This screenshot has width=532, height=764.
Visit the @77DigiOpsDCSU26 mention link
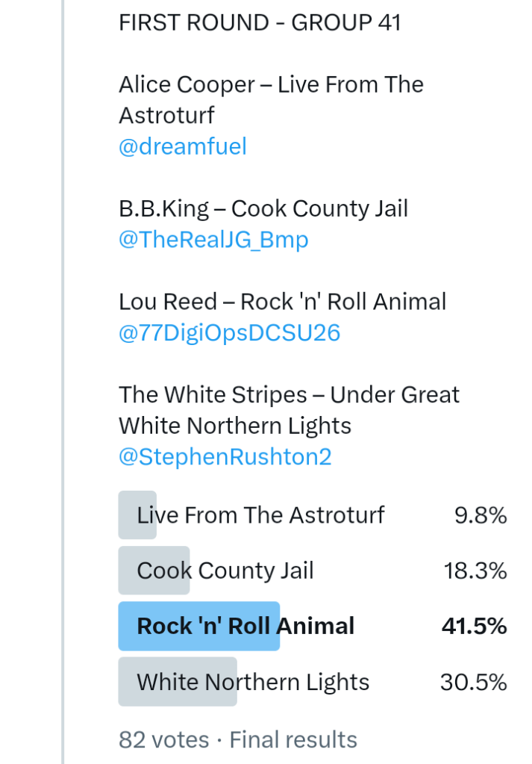coord(229,332)
